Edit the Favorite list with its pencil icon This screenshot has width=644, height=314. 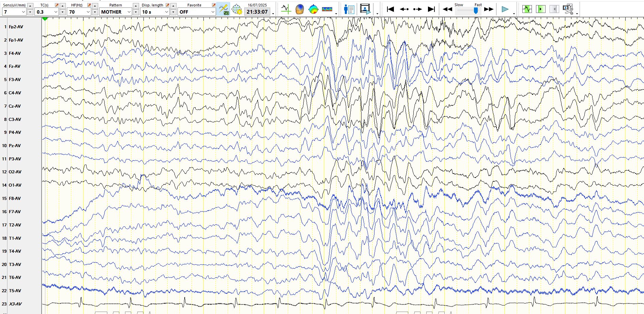[x=214, y=5]
